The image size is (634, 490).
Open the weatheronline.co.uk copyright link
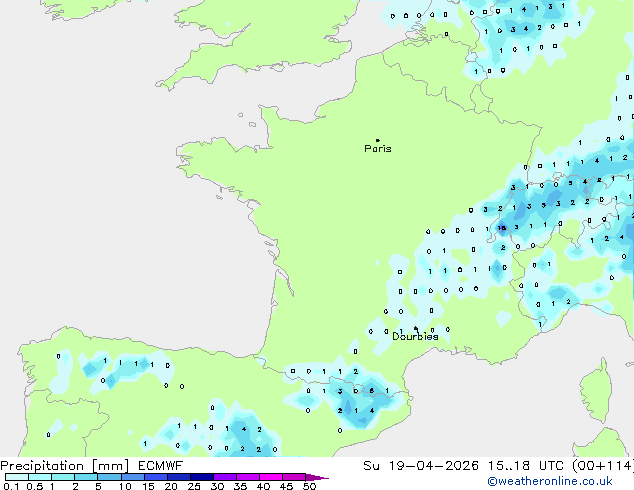550,482
